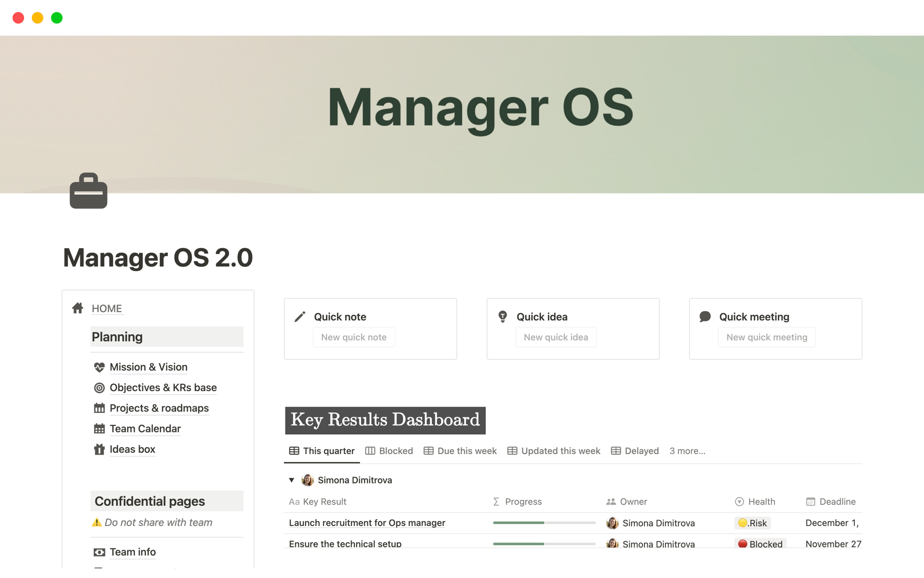This screenshot has width=924, height=578.
Task: Open Launch recruitment for Ops manager
Action: [x=367, y=523]
